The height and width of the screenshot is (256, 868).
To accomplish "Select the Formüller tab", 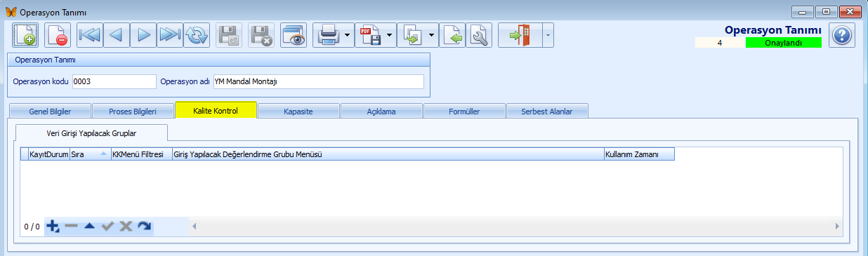I will point(463,111).
